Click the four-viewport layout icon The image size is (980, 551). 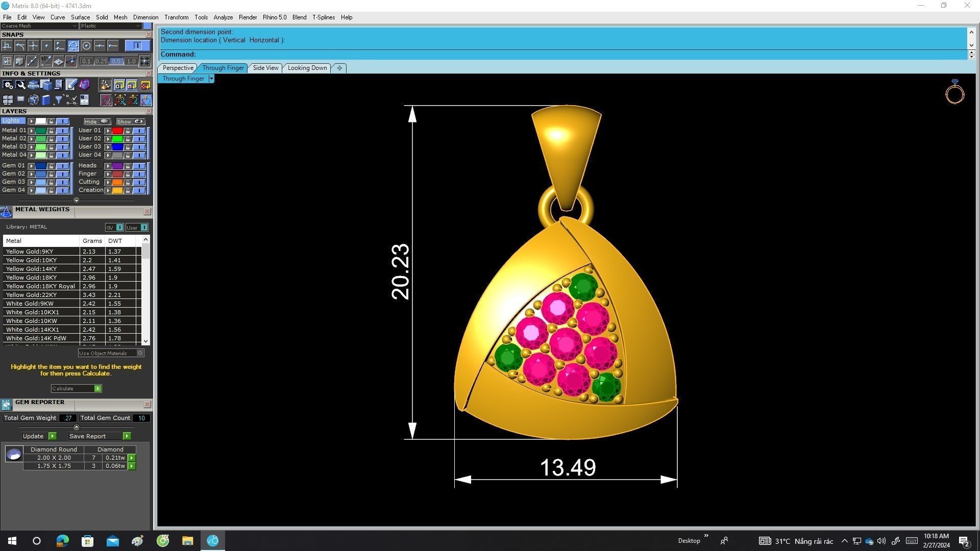8,100
